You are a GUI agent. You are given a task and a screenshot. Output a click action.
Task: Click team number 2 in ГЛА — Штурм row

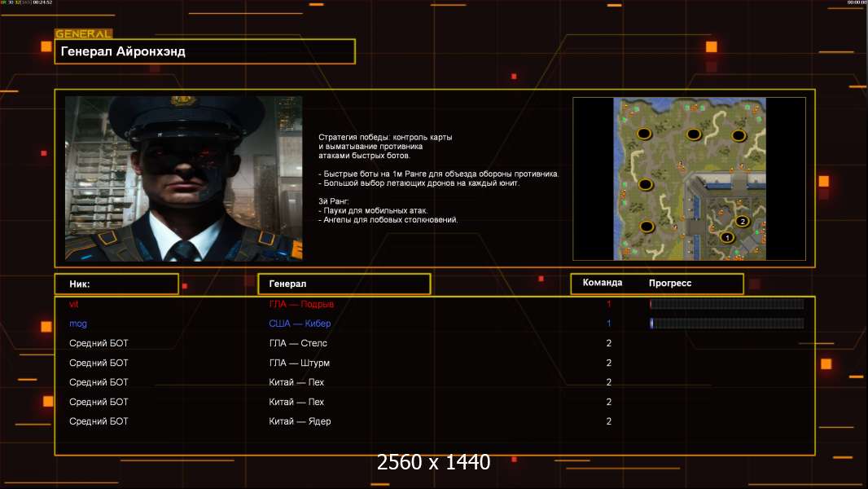click(x=609, y=363)
